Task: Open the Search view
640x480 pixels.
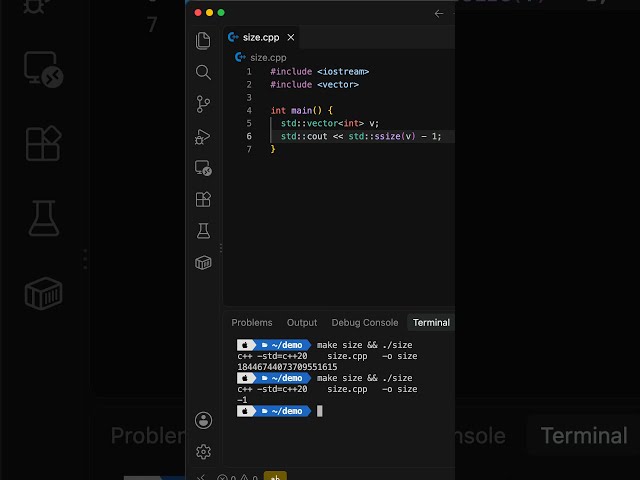Action: (x=203, y=72)
